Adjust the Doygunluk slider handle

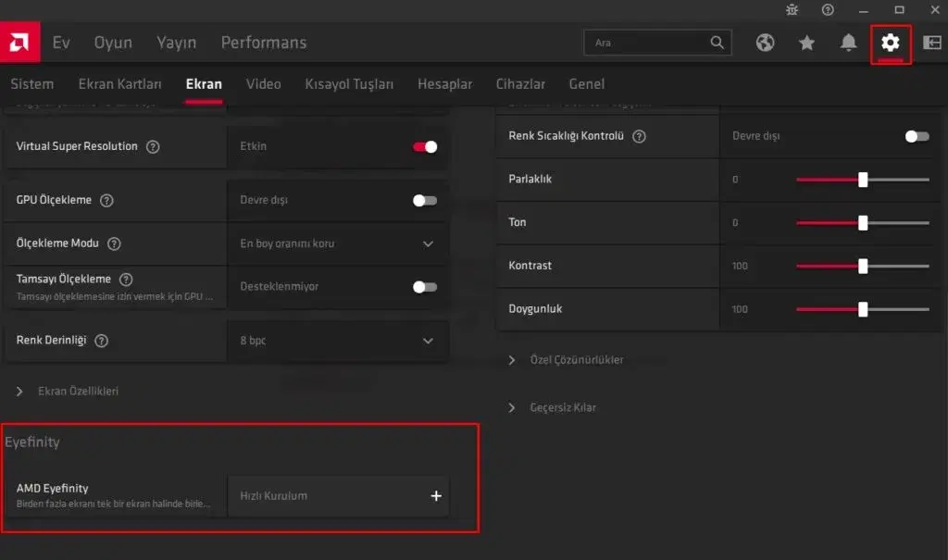tap(863, 310)
